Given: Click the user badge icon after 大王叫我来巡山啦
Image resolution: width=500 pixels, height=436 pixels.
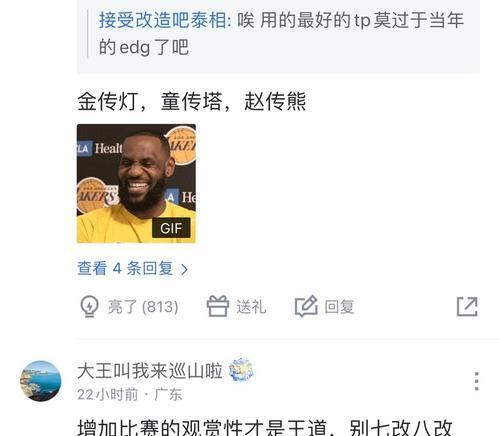Looking at the screenshot, I should pos(241,370).
